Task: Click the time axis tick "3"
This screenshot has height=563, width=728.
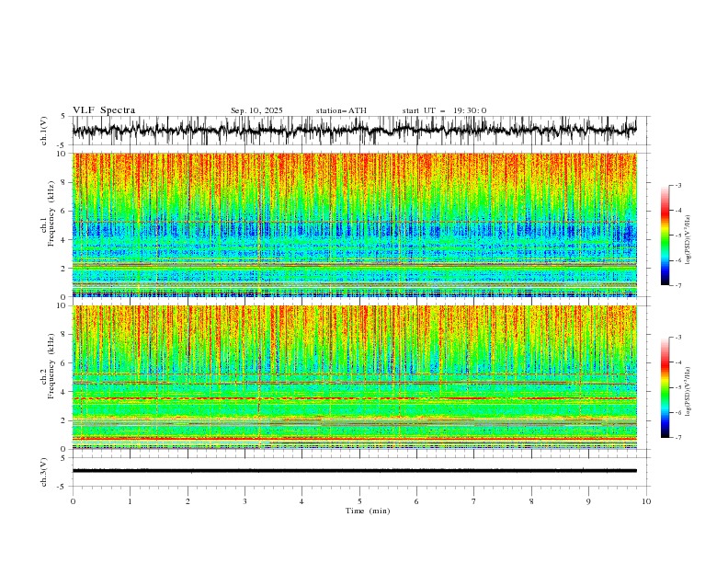Action: [245, 501]
